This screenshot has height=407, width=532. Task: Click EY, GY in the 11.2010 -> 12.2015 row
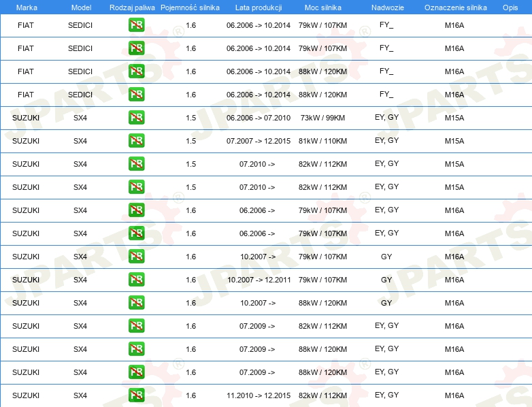(387, 395)
